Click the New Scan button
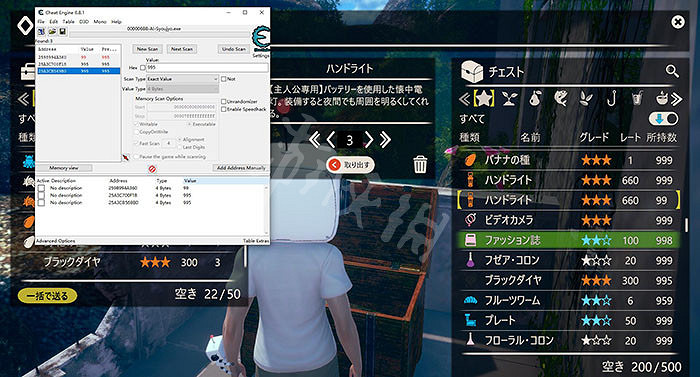The image size is (700, 377). (147, 49)
